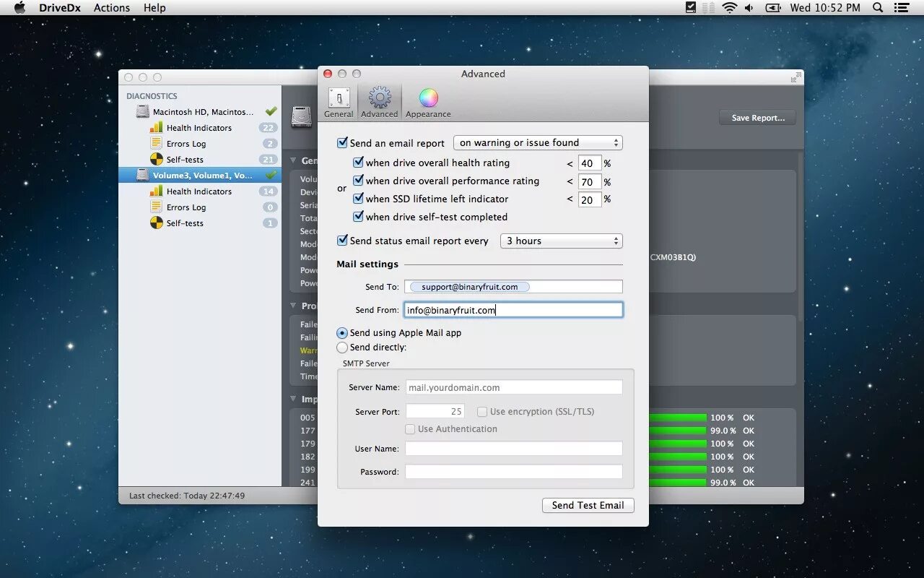
Task: Click the checkmark status icon in menu bar
Action: [x=691, y=8]
